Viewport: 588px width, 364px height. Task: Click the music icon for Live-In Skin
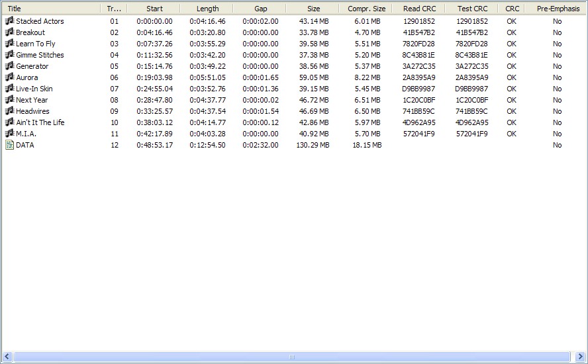click(10, 89)
